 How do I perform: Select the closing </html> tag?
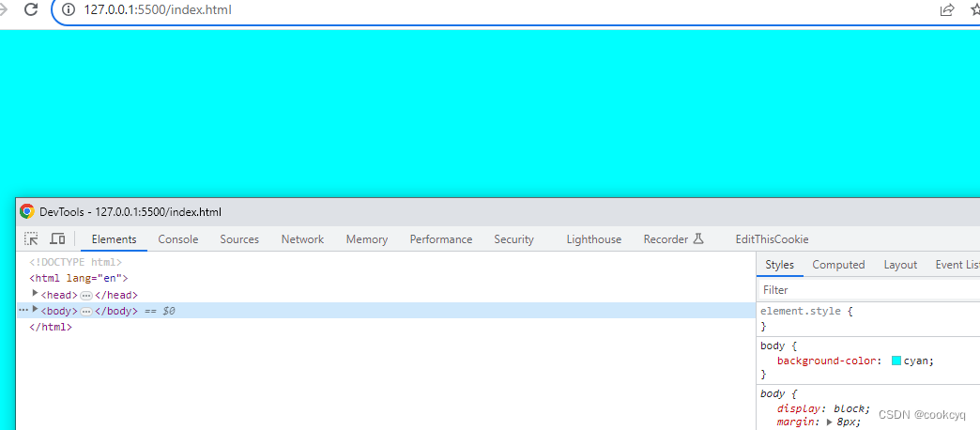tap(51, 327)
